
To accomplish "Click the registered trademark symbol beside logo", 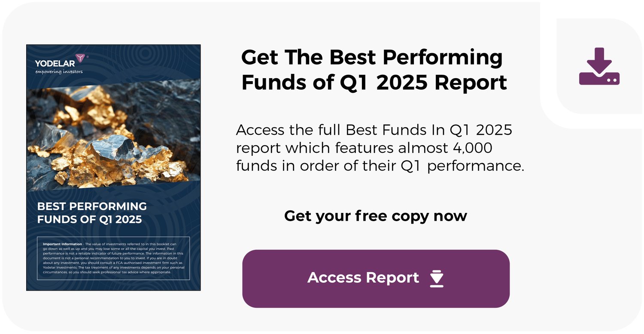I will coord(88,57).
